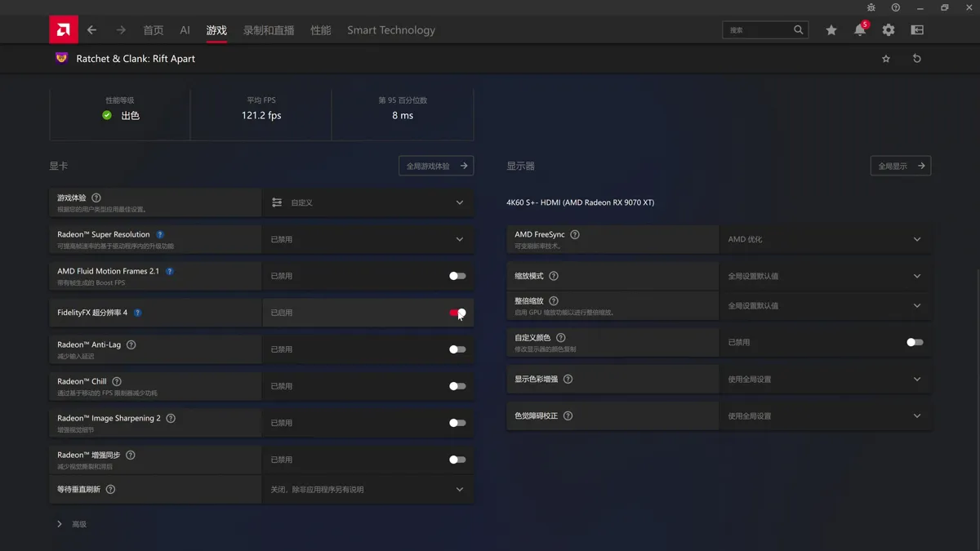Click the Ratchet & Clank game icon
This screenshot has height=551, width=980.
[61, 58]
